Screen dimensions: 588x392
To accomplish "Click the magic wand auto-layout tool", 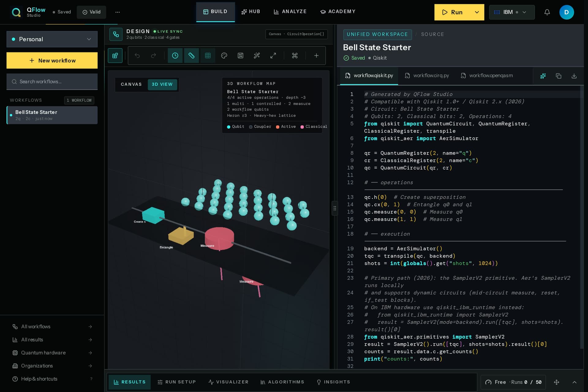I will 257,55.
